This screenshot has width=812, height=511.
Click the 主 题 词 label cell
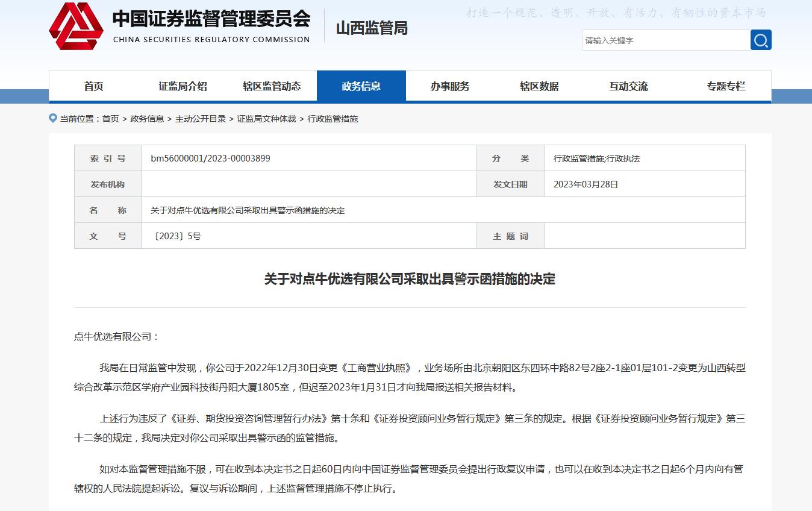click(x=510, y=236)
